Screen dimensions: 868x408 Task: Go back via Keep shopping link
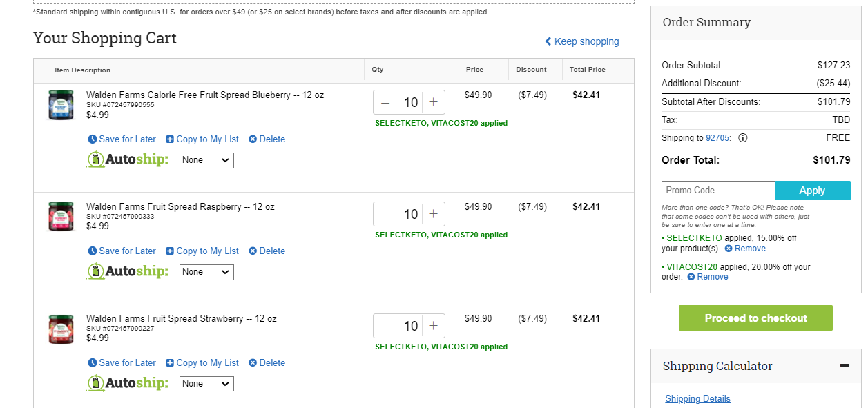582,41
